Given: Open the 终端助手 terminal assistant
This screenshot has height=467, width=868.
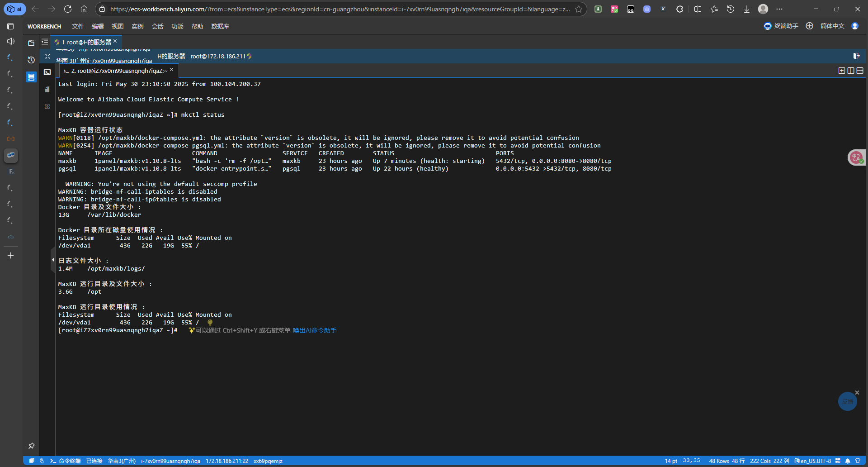Looking at the screenshot, I should (x=781, y=26).
